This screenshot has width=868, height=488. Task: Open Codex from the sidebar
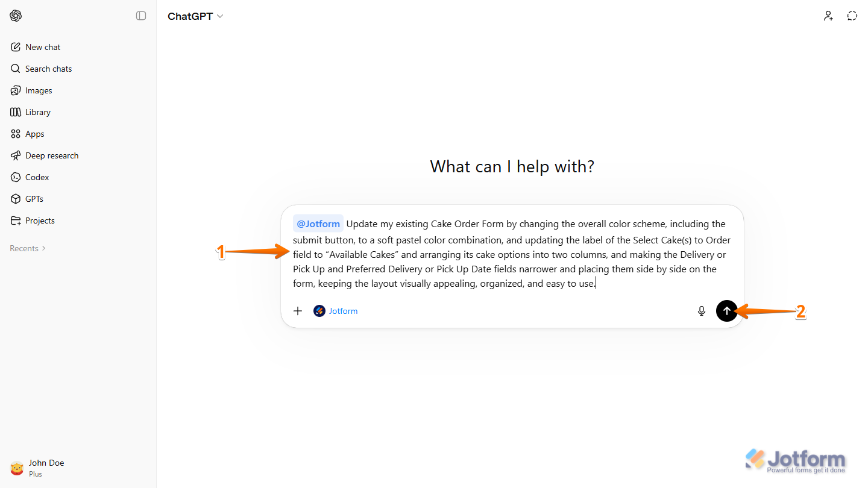tap(78, 177)
